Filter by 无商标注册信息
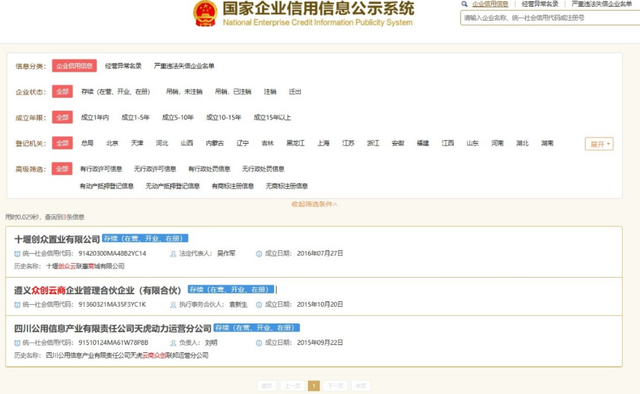Viewport: 640px width, 394px height. 287,186
